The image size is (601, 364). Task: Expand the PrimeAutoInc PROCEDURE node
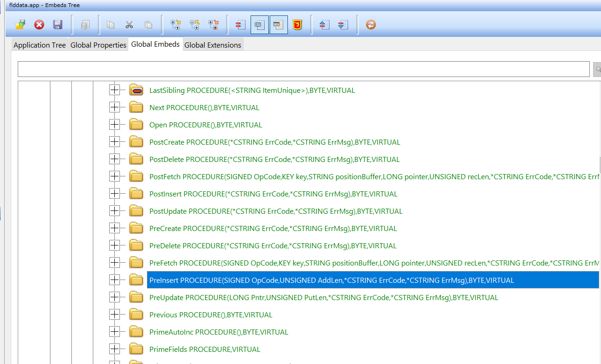coord(114,332)
